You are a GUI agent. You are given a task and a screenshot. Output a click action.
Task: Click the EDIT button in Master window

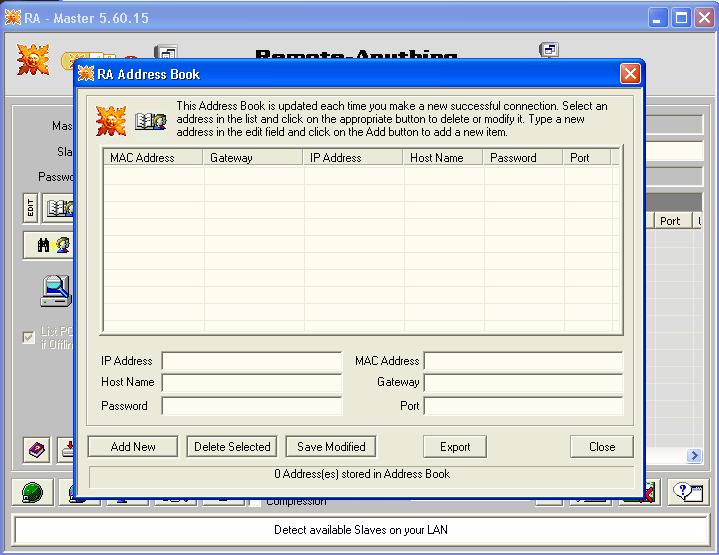[x=30, y=208]
